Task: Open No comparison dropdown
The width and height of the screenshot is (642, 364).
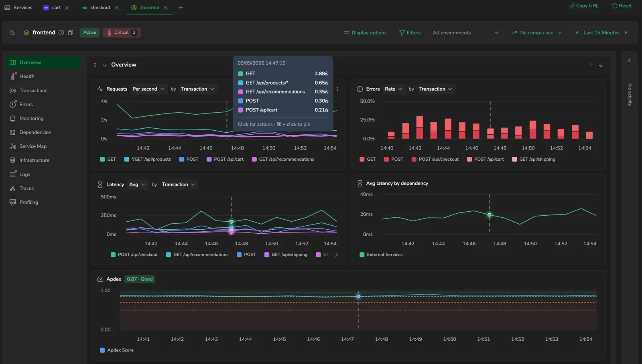Action: coord(536,33)
